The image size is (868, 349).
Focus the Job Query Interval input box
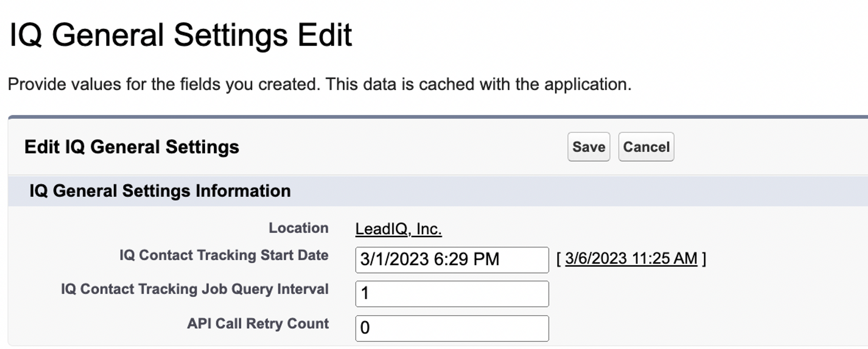[451, 294]
